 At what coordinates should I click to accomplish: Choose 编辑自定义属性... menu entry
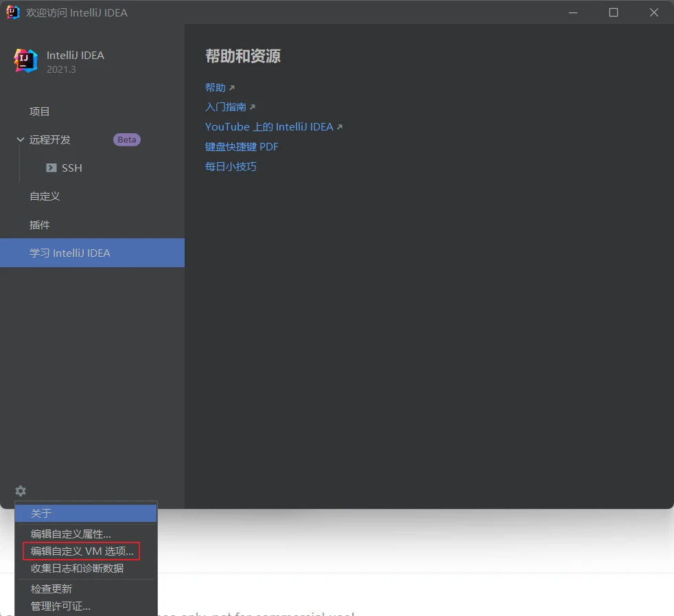[x=86, y=534]
